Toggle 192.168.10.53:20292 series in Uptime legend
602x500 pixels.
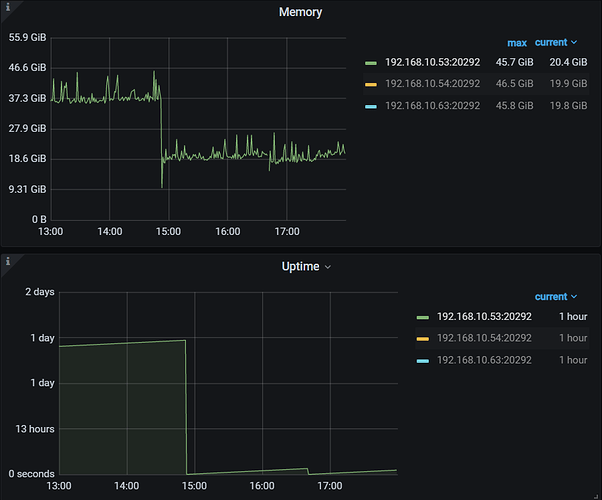click(484, 317)
